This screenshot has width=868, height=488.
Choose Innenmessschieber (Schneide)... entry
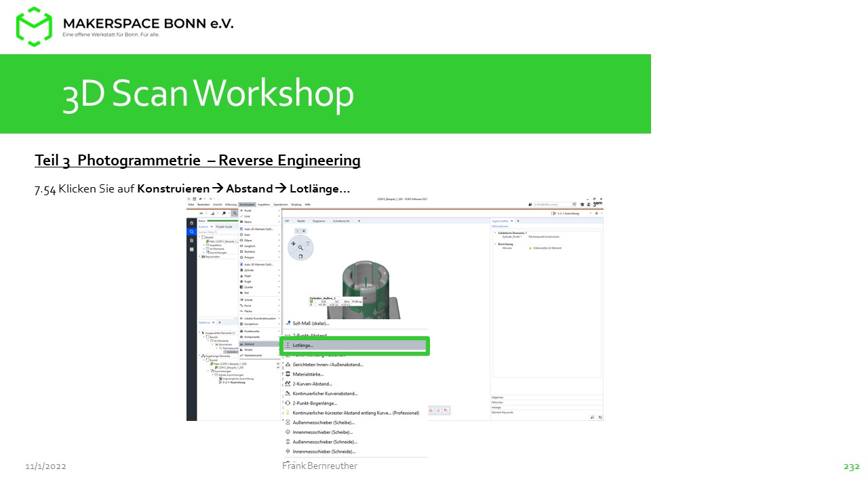click(354, 451)
